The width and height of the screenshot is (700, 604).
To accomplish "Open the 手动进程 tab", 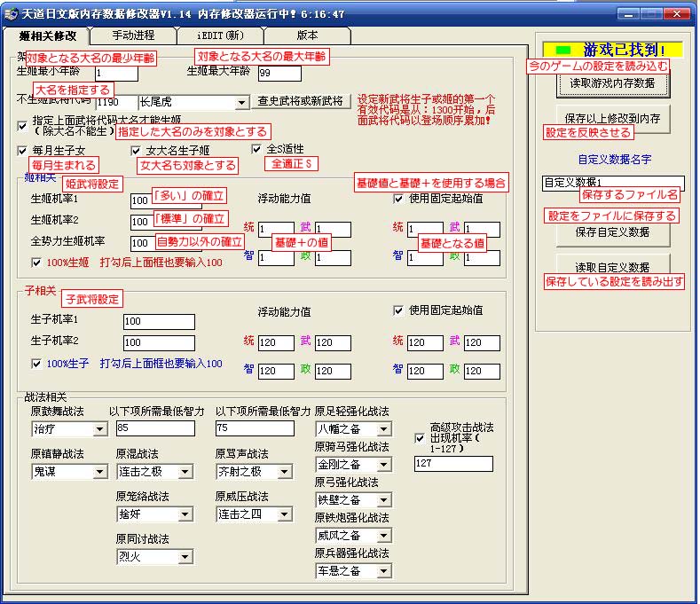I will 133,35.
